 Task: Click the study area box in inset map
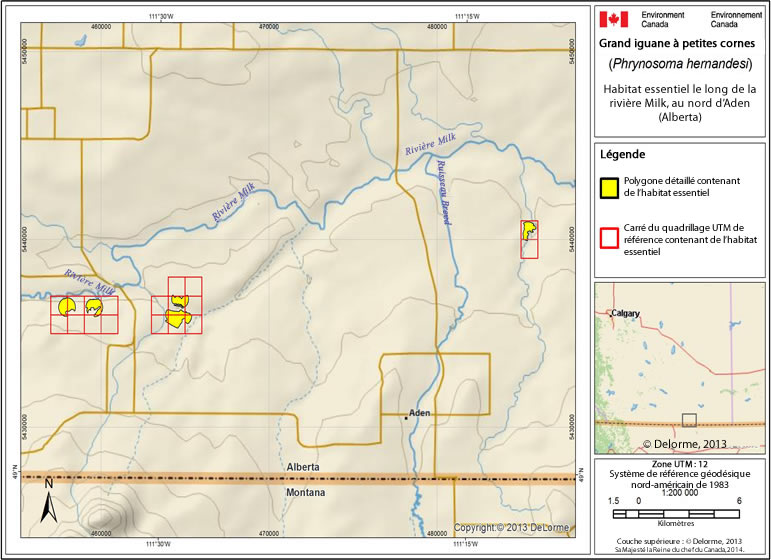click(x=688, y=420)
